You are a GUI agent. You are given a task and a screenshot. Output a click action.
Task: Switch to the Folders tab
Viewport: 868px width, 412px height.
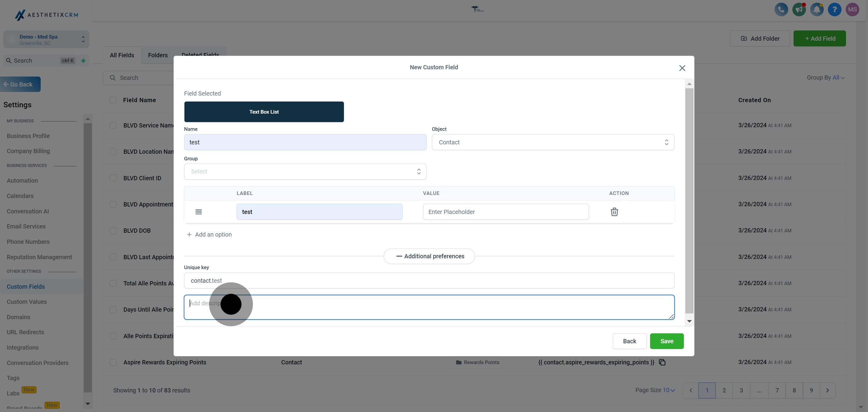tap(158, 55)
